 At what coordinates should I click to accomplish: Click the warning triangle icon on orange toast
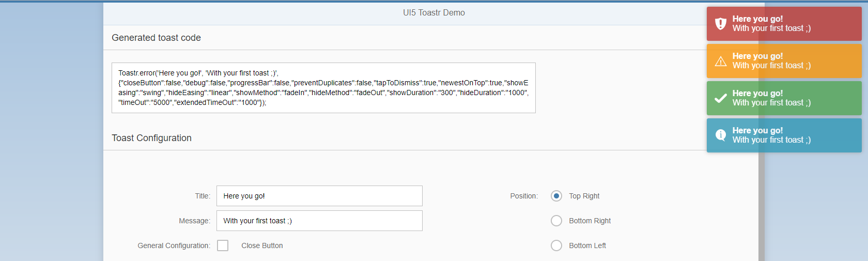(x=720, y=62)
